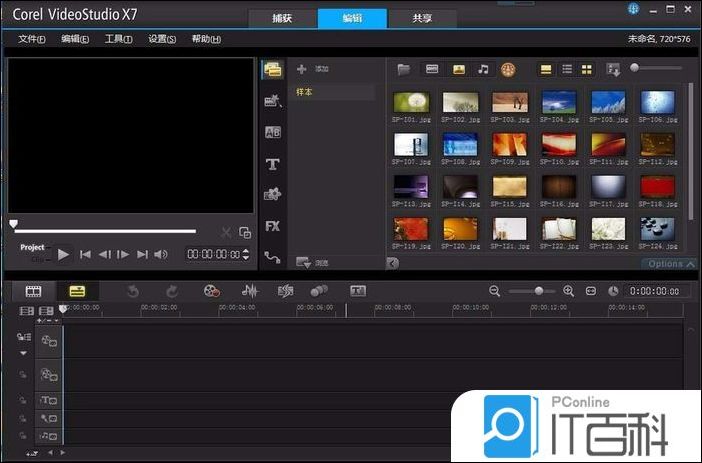
Task: Switch to Storyboard view
Action: tap(34, 291)
